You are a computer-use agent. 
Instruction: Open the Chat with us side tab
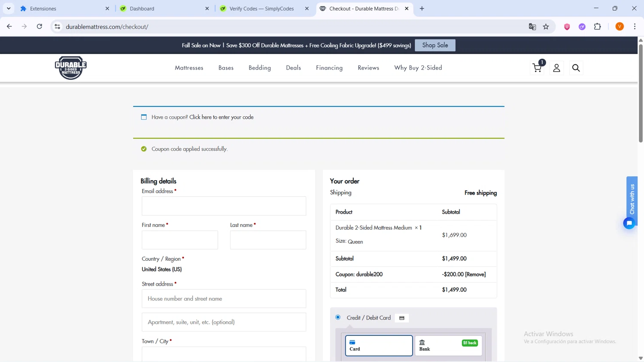click(632, 199)
